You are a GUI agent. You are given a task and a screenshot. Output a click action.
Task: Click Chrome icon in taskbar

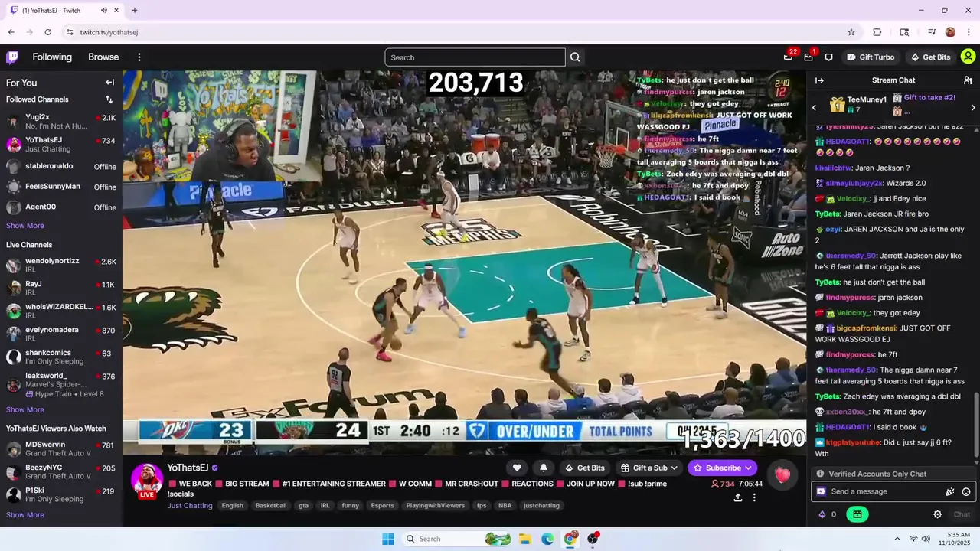coord(570,539)
